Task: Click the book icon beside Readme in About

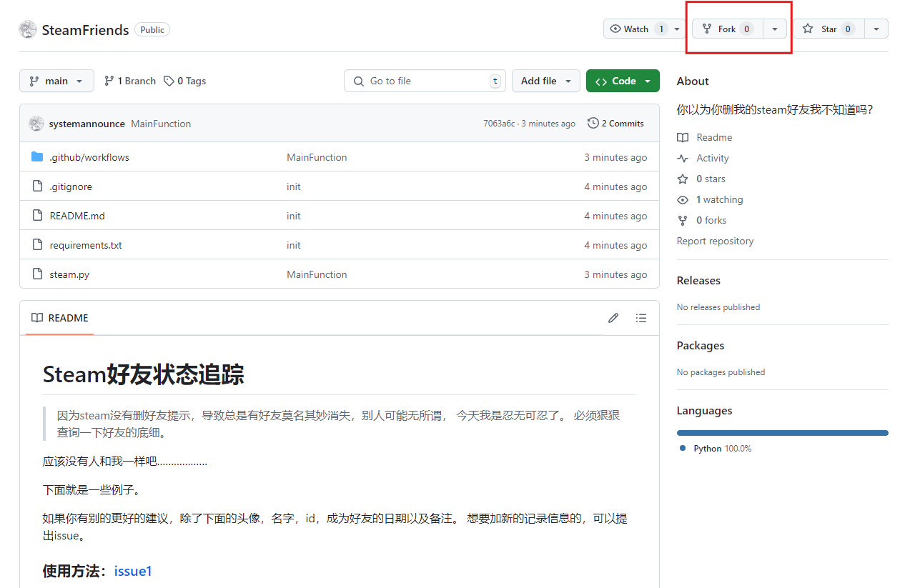Action: coord(683,137)
